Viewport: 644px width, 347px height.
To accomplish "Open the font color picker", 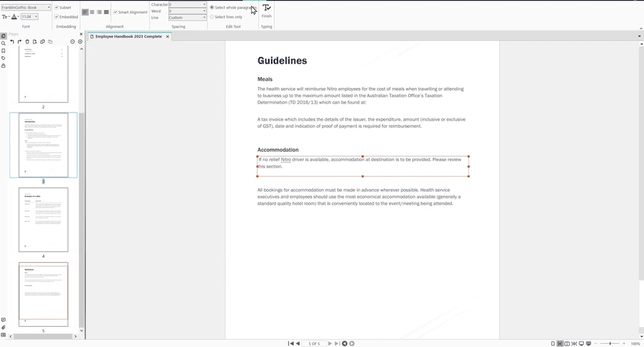I will click(15, 17).
